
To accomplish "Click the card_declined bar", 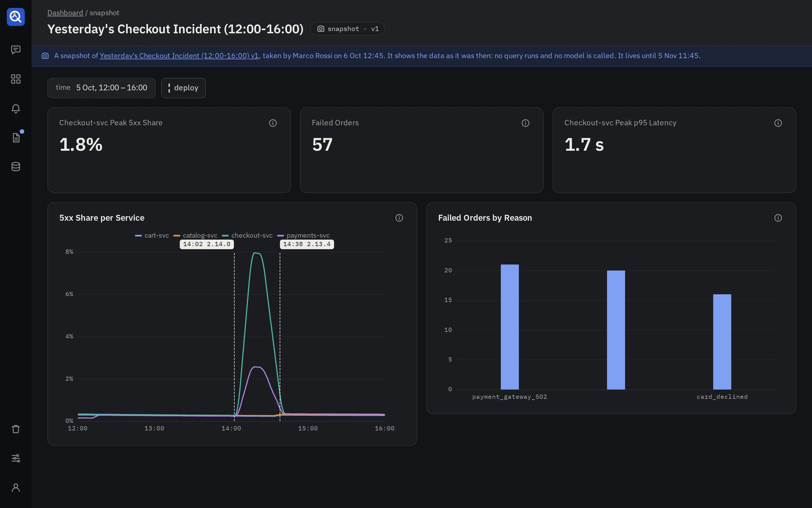I will coord(722,342).
